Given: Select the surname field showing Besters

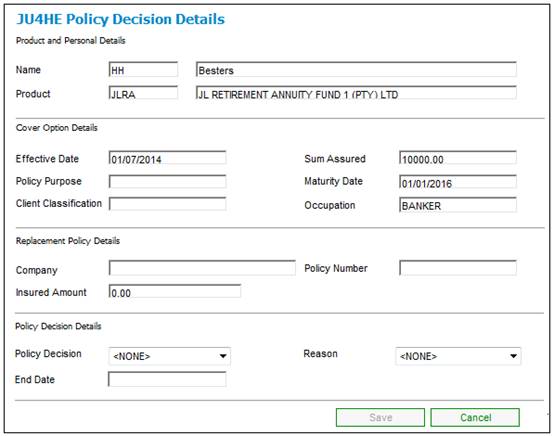Looking at the screenshot, I should click(x=356, y=70).
